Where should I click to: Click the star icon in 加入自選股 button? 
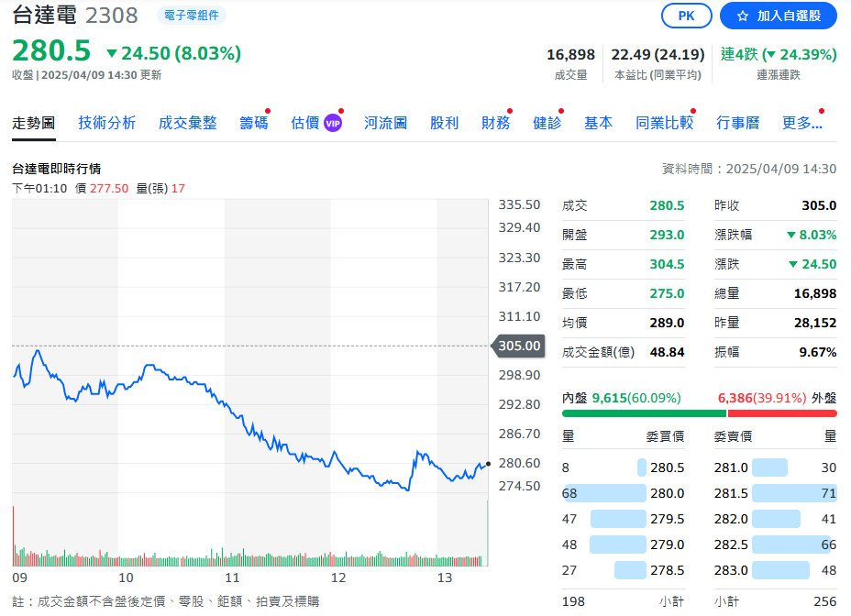(x=743, y=16)
